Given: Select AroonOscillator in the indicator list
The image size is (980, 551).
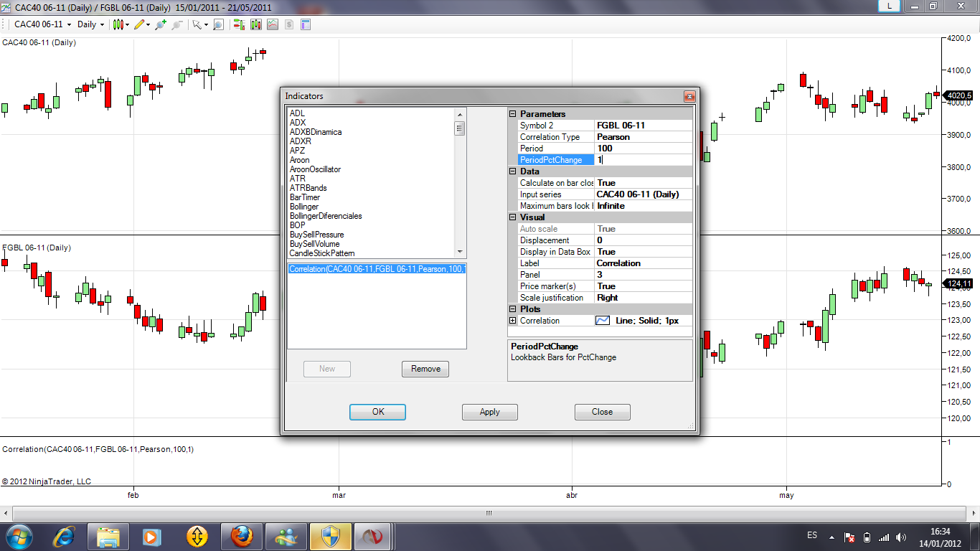Looking at the screenshot, I should pos(315,169).
